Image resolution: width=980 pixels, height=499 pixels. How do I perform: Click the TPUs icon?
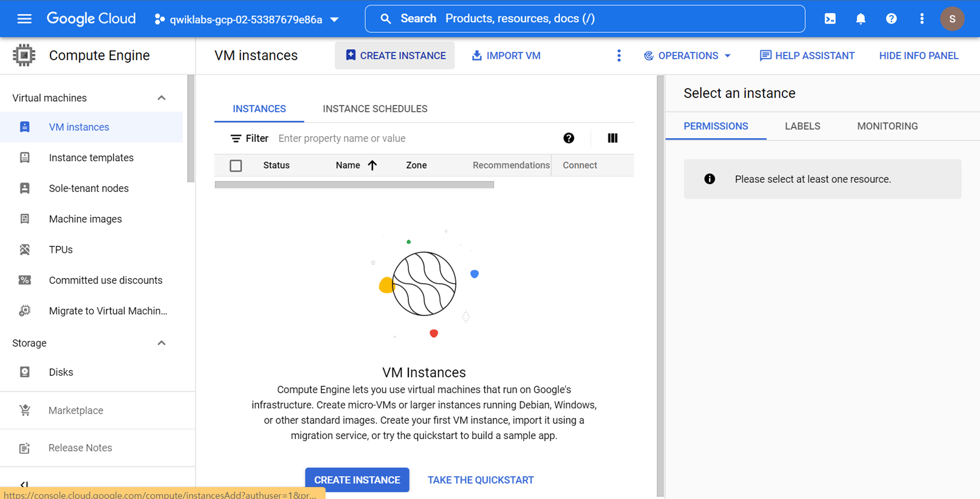[24, 249]
